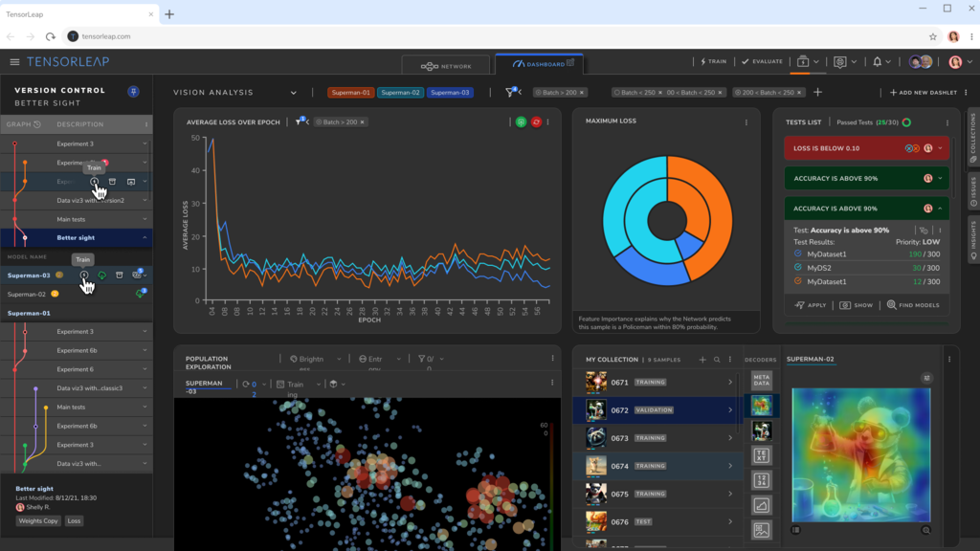Toggle the Superman-03 model tag
This screenshot has width=980, height=551.
pyautogui.click(x=450, y=93)
